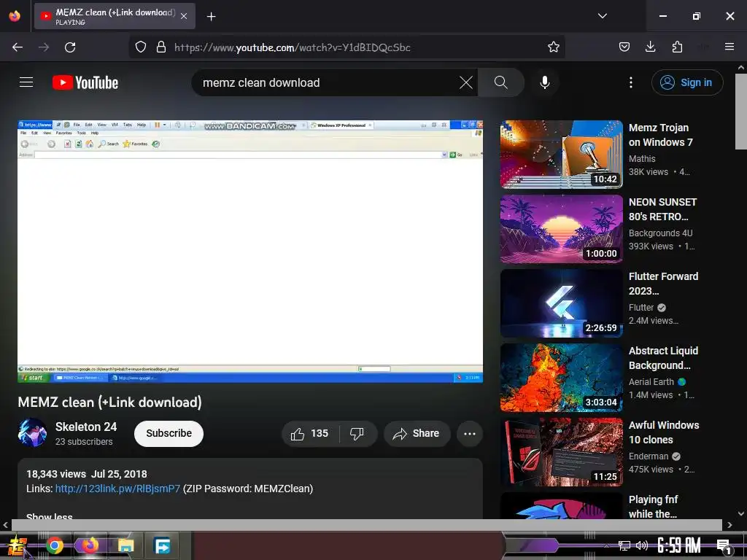The height and width of the screenshot is (560, 747).
Task: Open taskbar volume speaker icon
Action: [x=642, y=545]
